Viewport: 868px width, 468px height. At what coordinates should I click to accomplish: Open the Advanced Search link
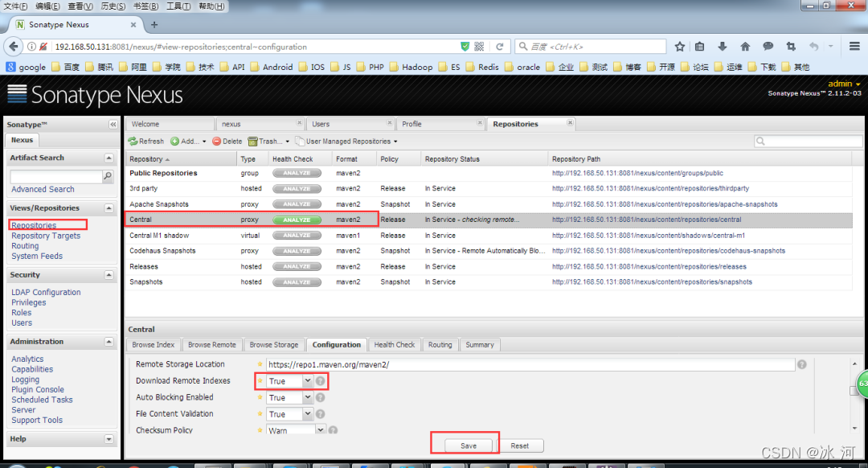43,190
